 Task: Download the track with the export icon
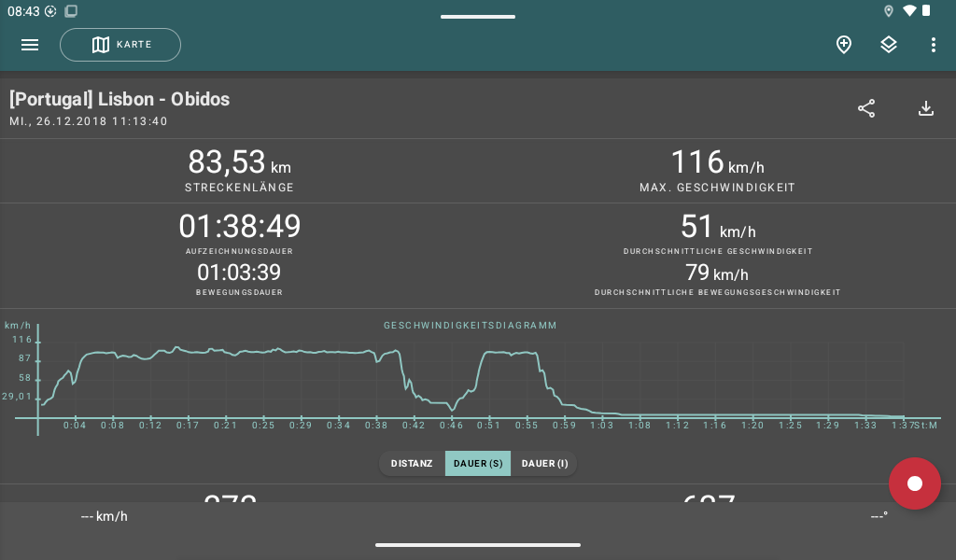tap(925, 108)
